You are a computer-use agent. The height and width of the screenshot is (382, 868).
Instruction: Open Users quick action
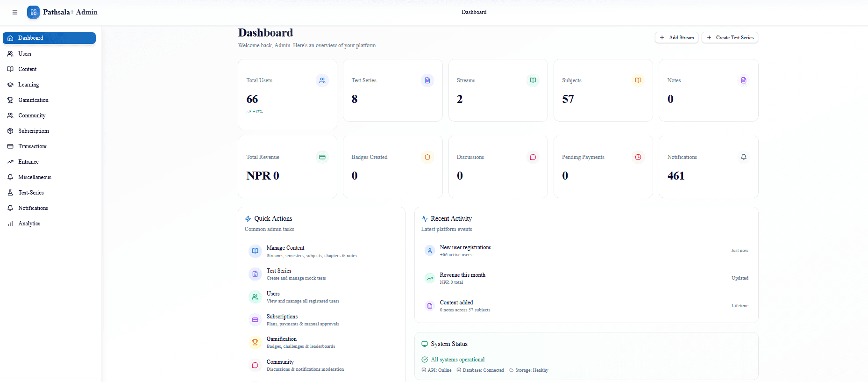tap(321, 297)
